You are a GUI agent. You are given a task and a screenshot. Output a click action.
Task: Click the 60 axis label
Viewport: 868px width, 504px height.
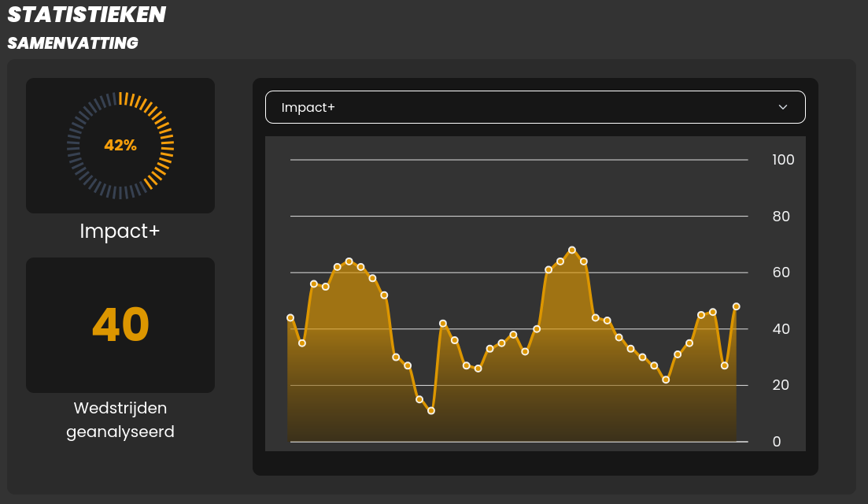[x=781, y=272]
